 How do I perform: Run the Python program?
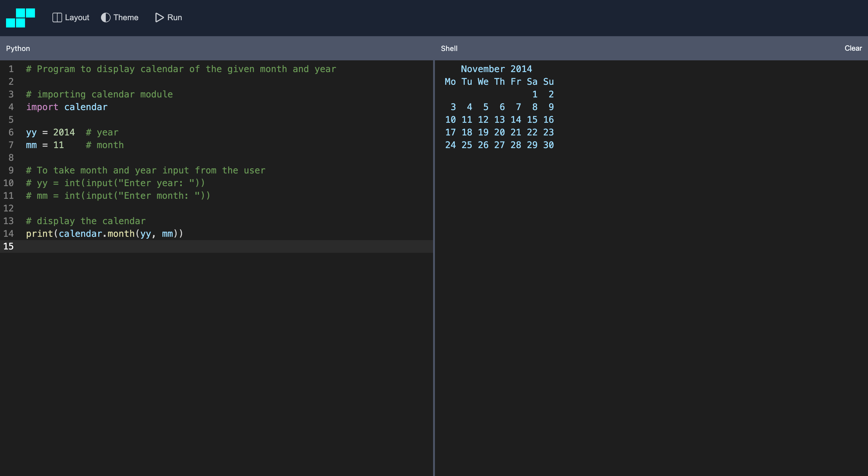tap(168, 17)
